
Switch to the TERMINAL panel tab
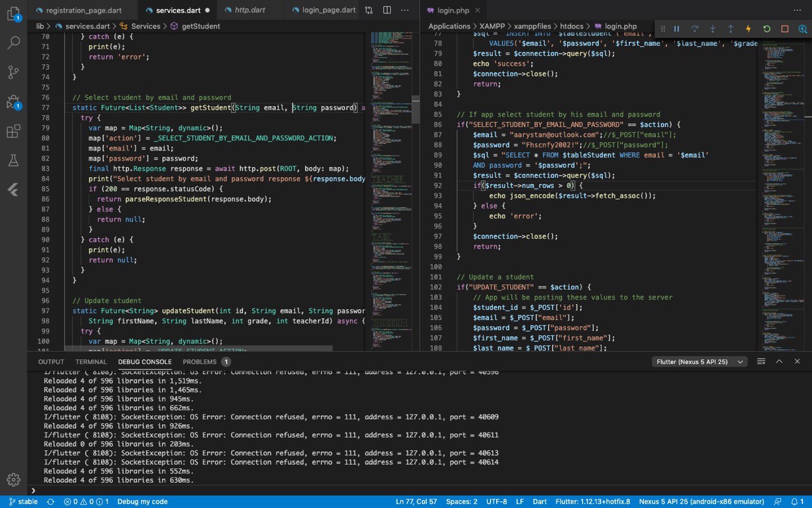pyautogui.click(x=91, y=361)
